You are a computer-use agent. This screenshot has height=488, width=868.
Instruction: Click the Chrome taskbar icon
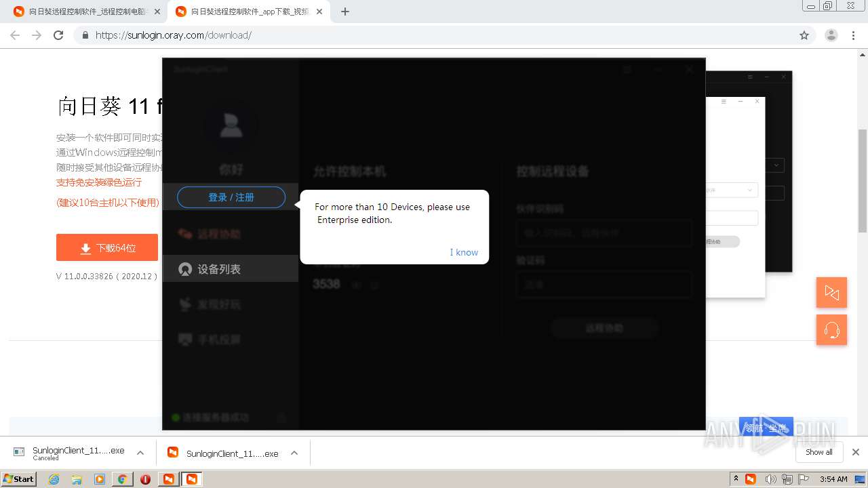point(122,479)
